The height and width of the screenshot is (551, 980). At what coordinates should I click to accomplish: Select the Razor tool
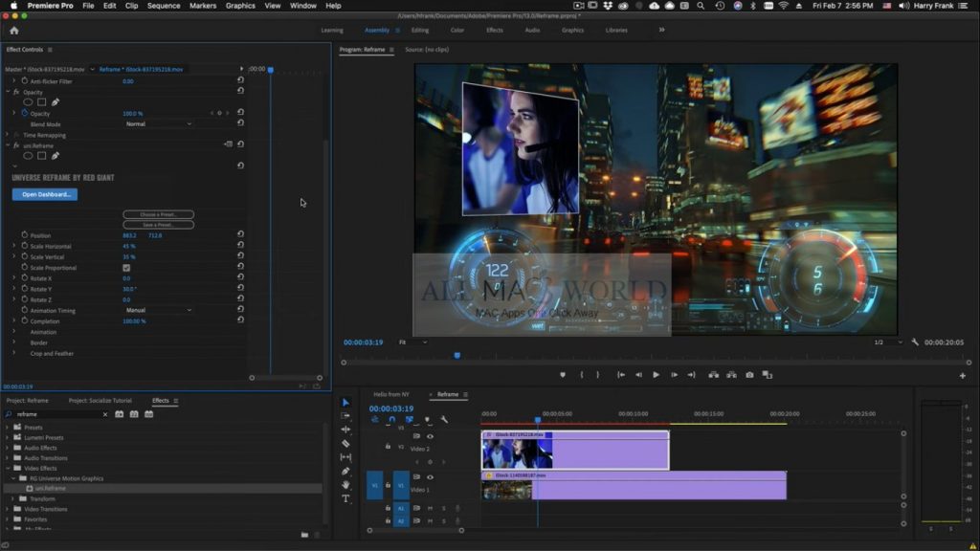(x=345, y=443)
